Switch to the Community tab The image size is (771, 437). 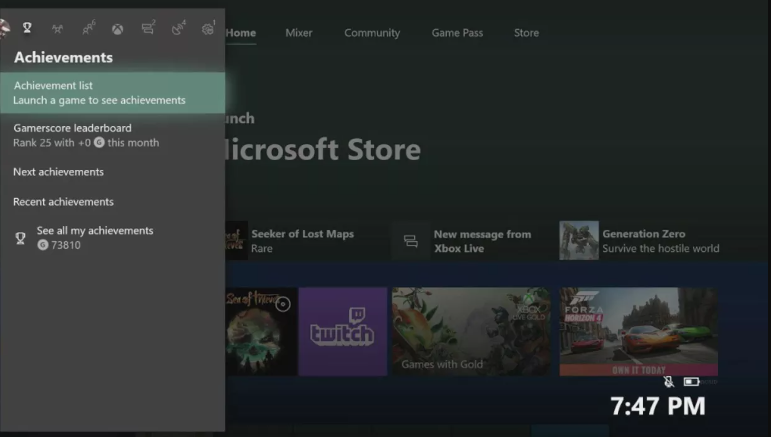coord(372,33)
